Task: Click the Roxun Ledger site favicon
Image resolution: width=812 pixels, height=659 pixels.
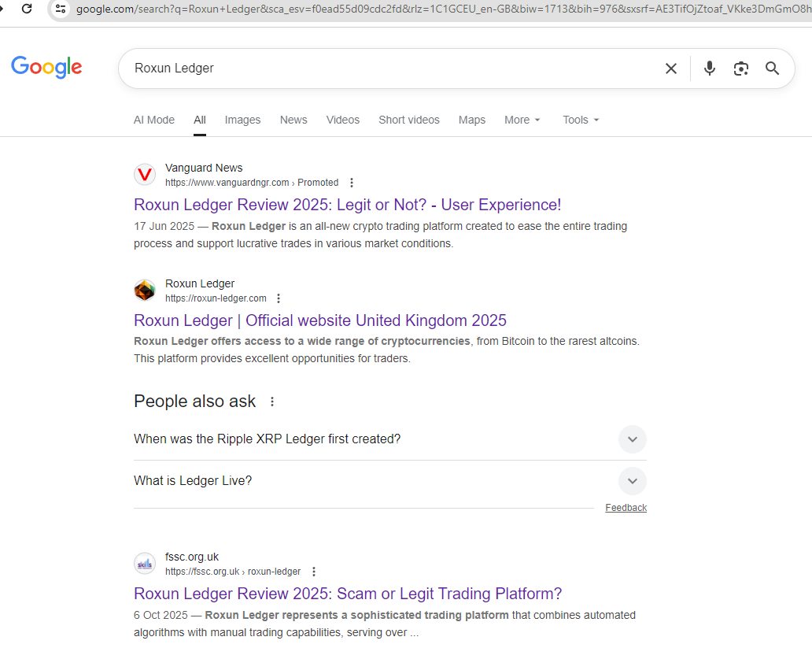Action: [145, 290]
